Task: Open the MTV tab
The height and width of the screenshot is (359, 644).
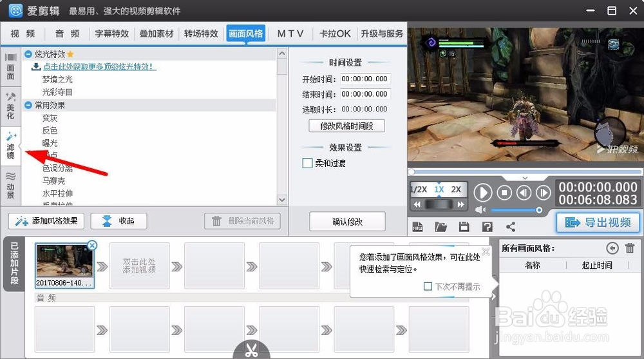Action: point(290,34)
